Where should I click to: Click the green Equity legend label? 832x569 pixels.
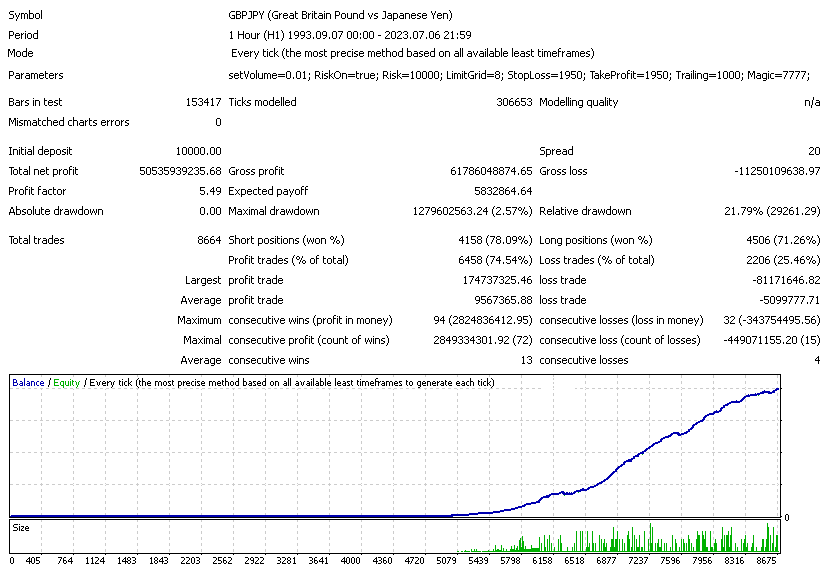(x=66, y=383)
